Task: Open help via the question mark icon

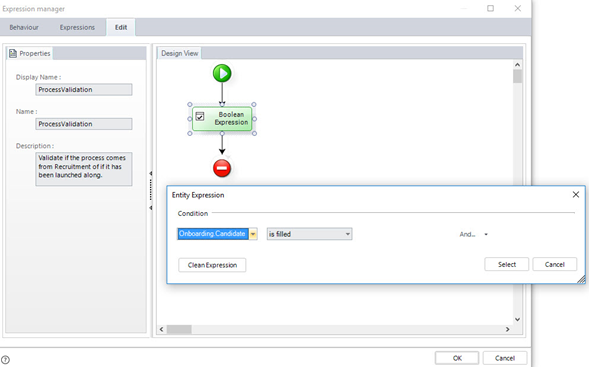Action: 5,359
